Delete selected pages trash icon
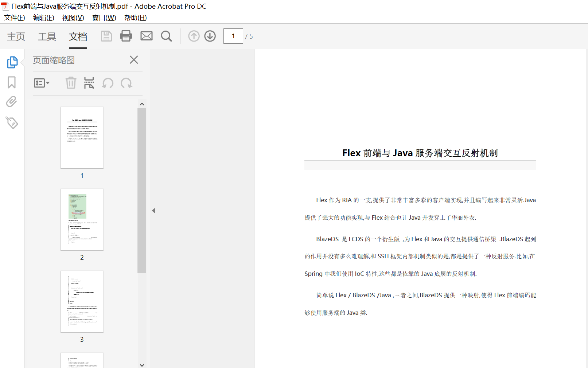The height and width of the screenshot is (368, 588). [71, 83]
